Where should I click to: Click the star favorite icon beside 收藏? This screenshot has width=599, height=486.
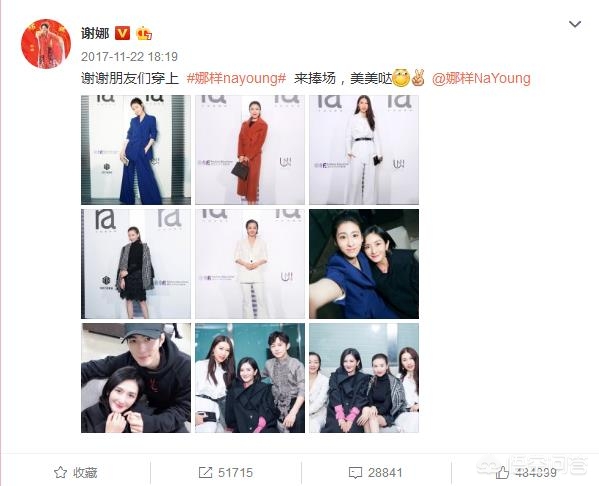pyautogui.click(x=60, y=472)
